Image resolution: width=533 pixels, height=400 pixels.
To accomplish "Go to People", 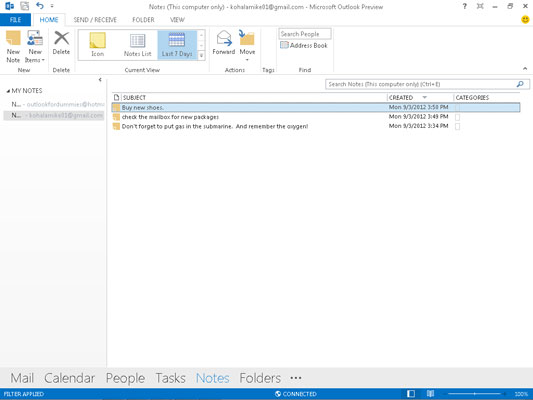I will coord(125,378).
